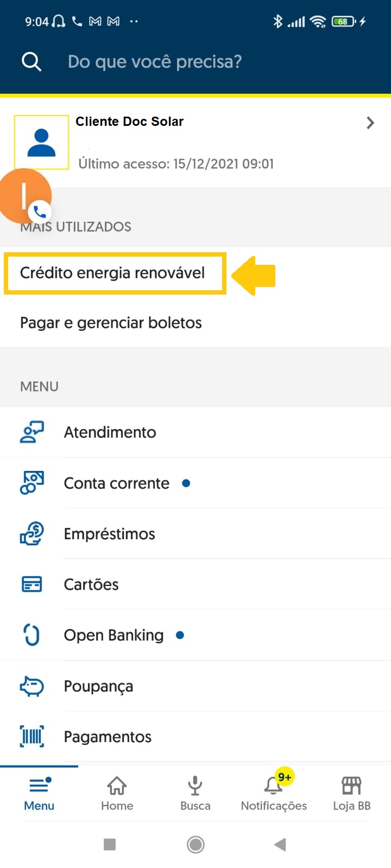Select the Empréstimos money icon
391x868 pixels.
32,534
